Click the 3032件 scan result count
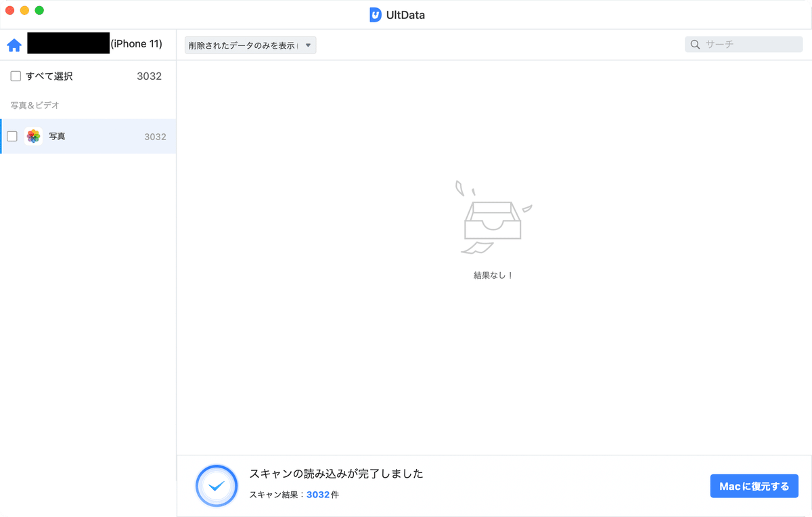This screenshot has width=812, height=517. [x=321, y=495]
